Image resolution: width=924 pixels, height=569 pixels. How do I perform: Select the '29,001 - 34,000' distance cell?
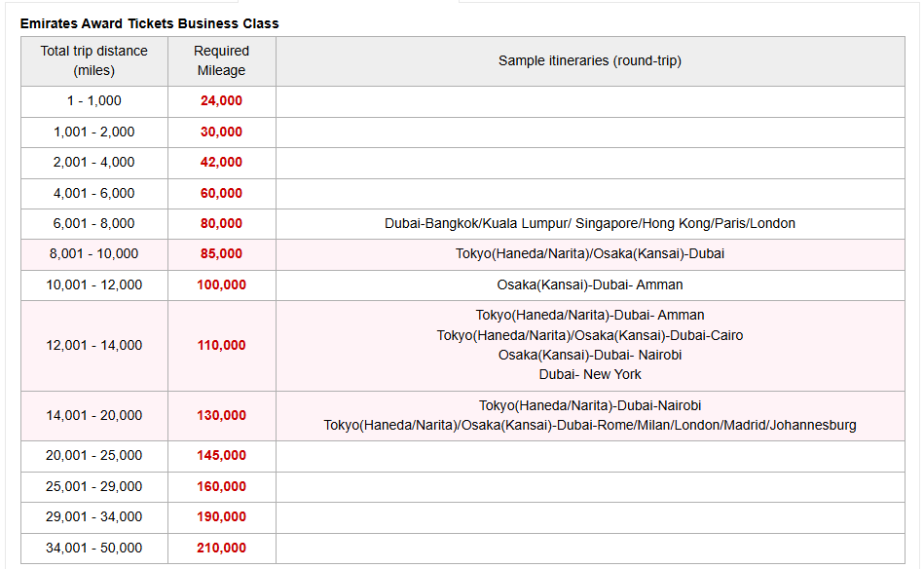(94, 517)
